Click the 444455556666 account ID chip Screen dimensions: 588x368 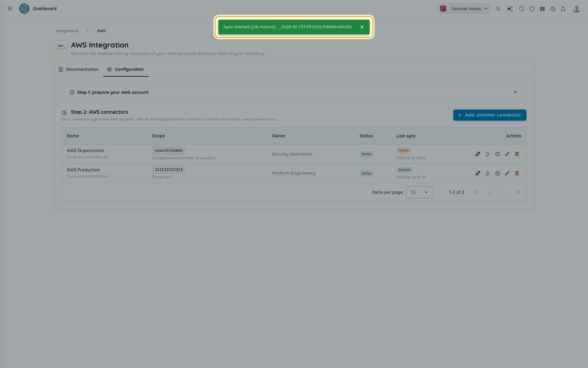tap(169, 151)
